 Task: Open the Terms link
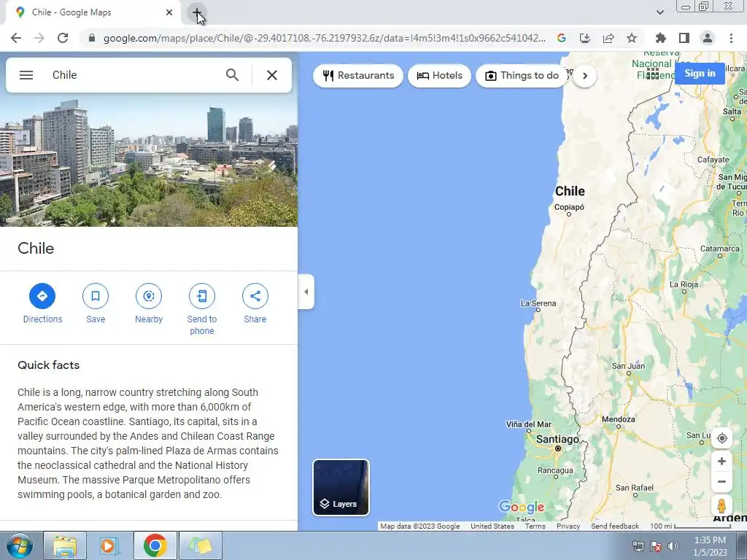click(x=535, y=526)
